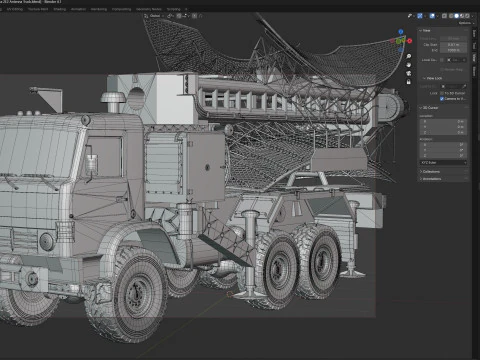Click 3D Cursor rotation Z field
480x360 pixels.
click(x=443, y=156)
